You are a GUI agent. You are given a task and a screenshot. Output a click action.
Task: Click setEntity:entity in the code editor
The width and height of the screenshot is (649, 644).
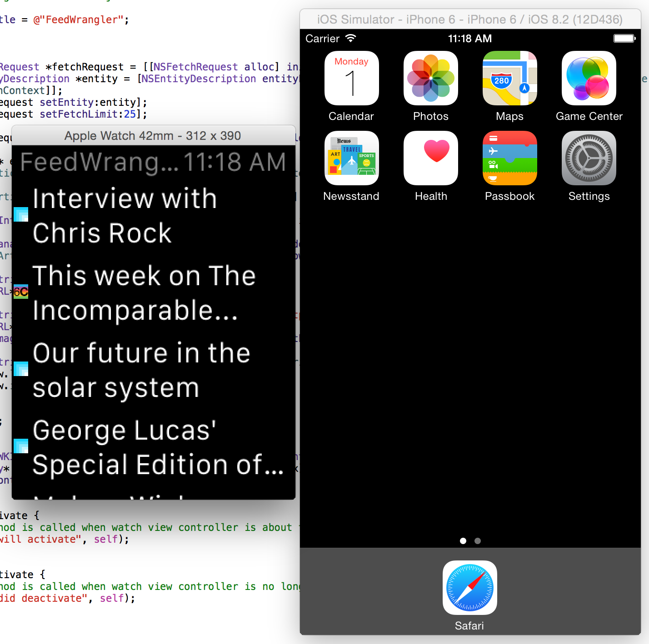88,102
